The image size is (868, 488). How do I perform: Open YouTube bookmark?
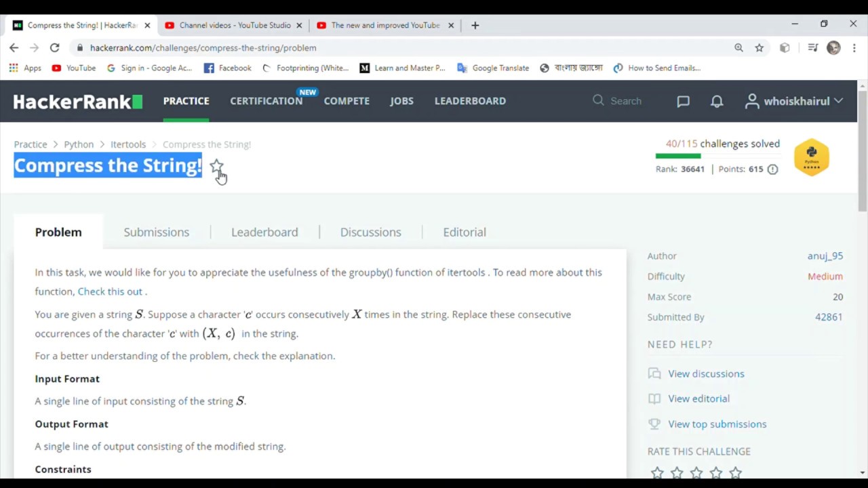[x=74, y=68]
